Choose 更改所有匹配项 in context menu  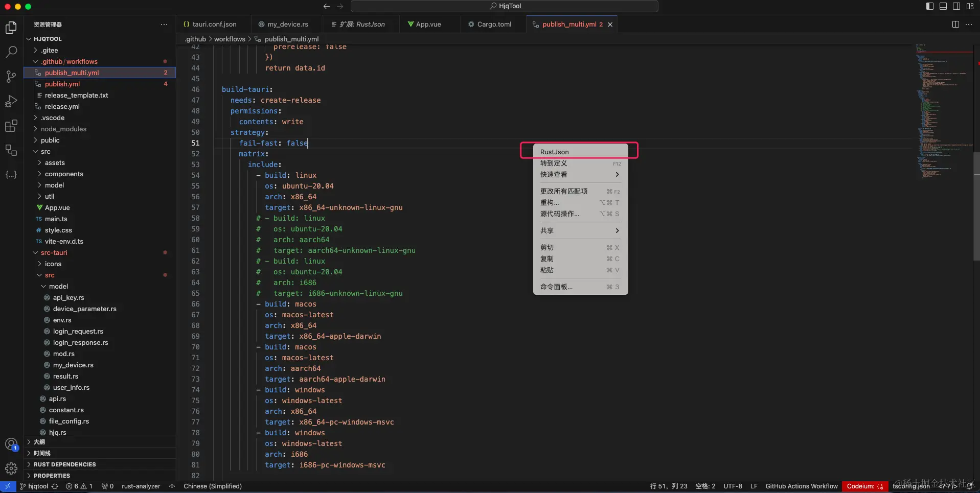tap(581, 191)
